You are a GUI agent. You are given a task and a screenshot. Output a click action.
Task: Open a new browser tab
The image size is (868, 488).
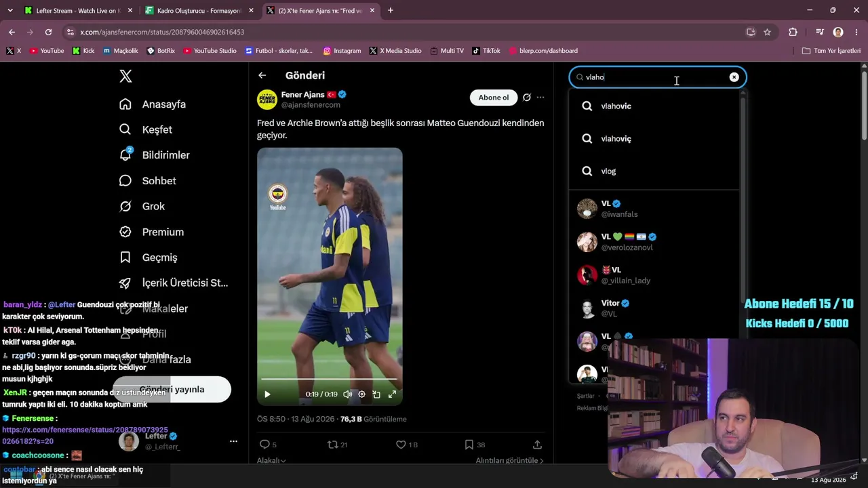[x=391, y=11]
